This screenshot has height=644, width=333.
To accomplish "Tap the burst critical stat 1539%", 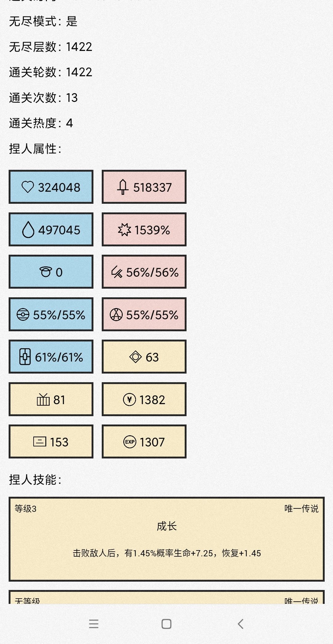I will coord(144,229).
